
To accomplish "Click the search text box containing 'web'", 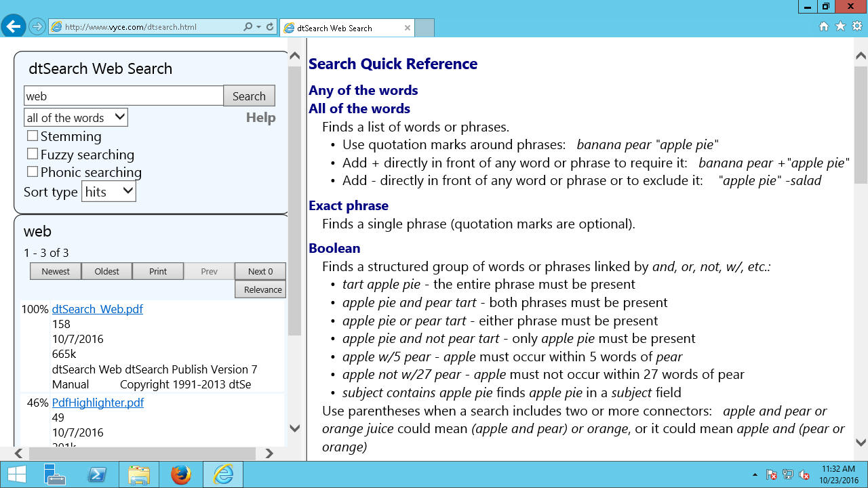I will coord(123,96).
